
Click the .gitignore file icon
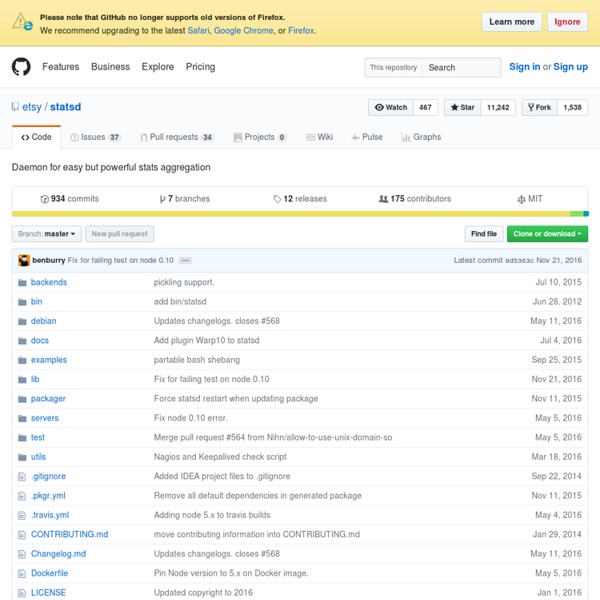pyautogui.click(x=22, y=476)
